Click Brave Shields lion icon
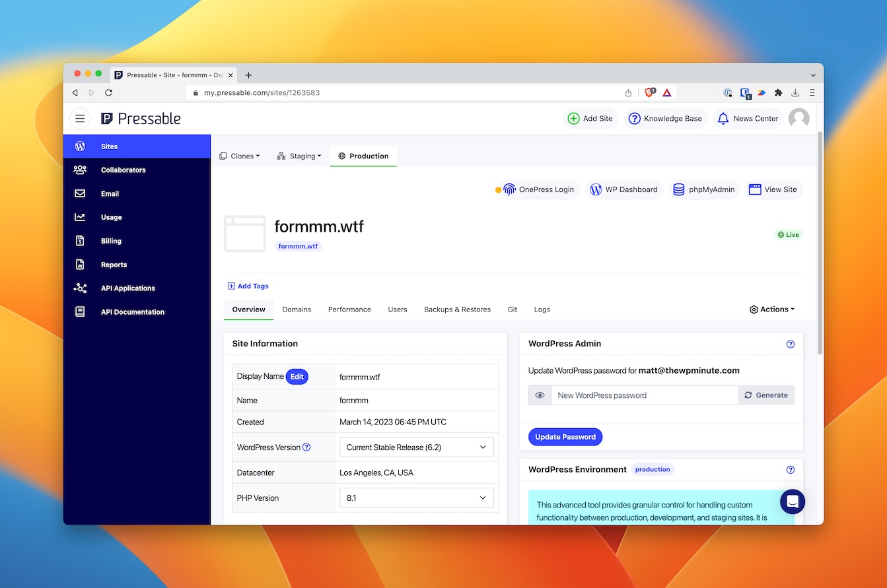Viewport: 887px width, 588px height. (649, 93)
